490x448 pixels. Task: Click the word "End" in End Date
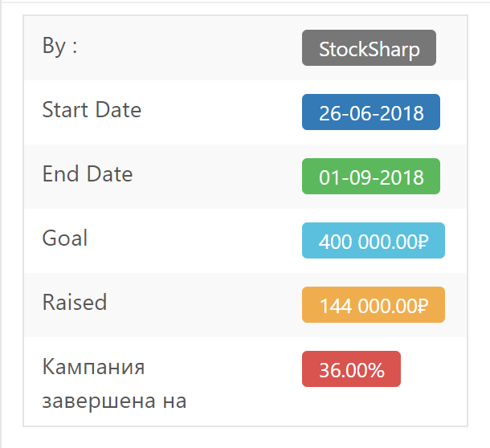60,174
